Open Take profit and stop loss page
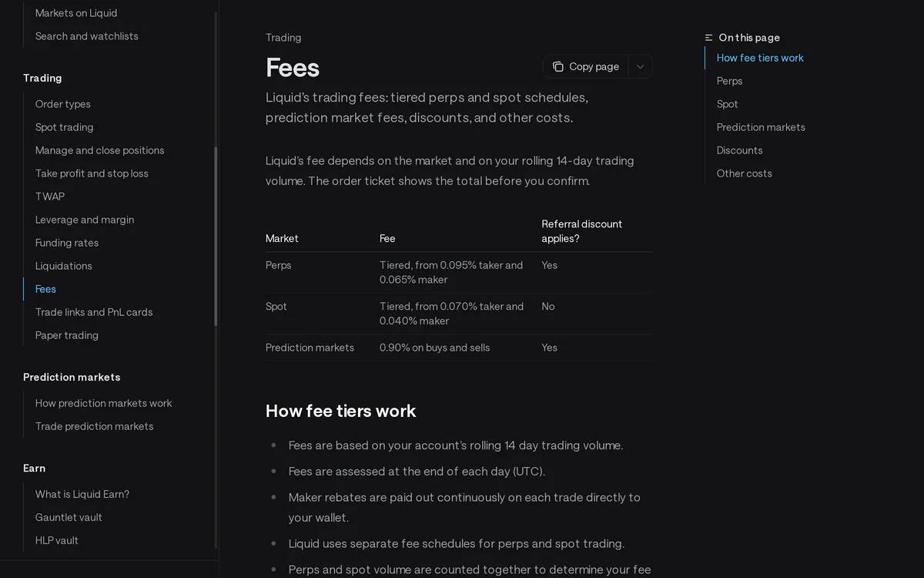 92,173
